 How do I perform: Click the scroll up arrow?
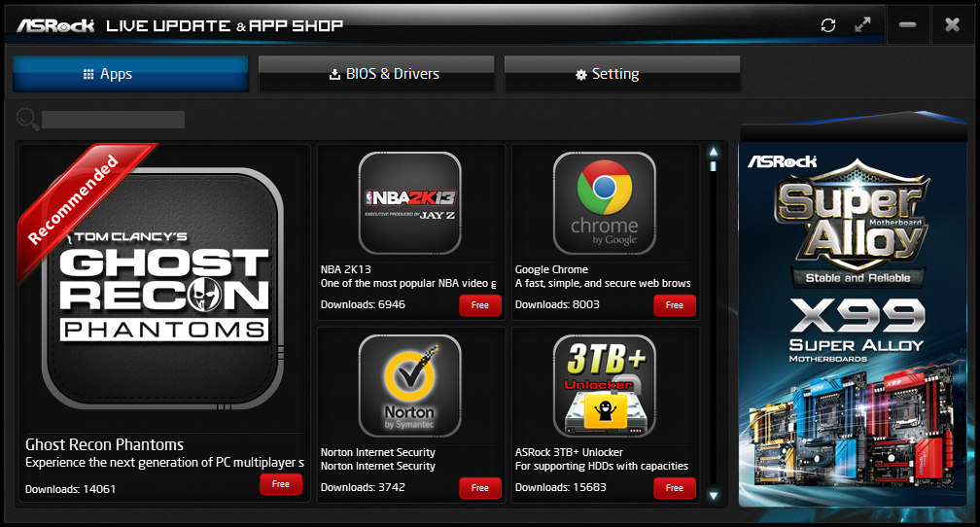[x=714, y=152]
